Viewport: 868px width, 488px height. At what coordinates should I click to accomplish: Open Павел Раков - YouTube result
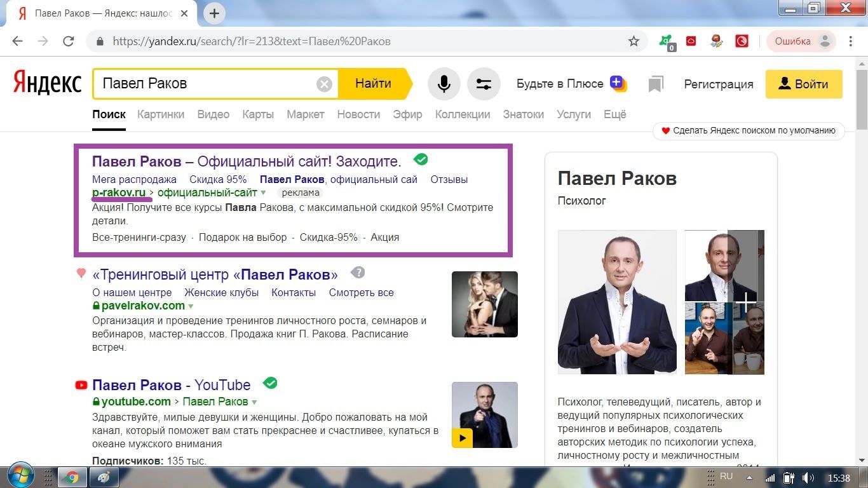172,385
